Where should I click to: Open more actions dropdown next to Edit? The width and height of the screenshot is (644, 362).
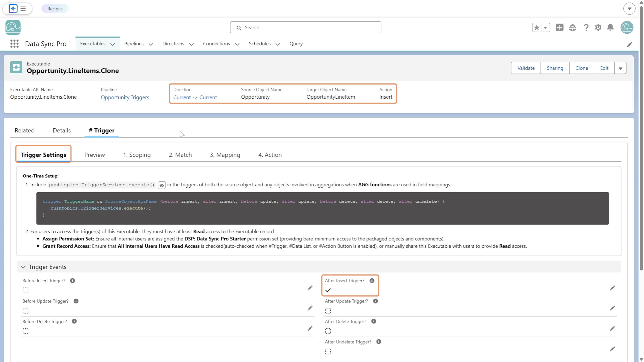621,68
